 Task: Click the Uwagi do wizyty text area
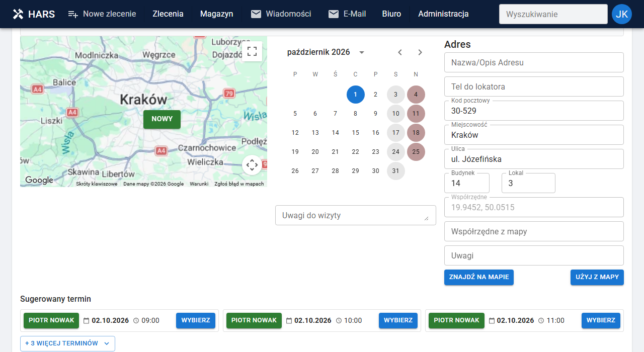pyautogui.click(x=356, y=215)
